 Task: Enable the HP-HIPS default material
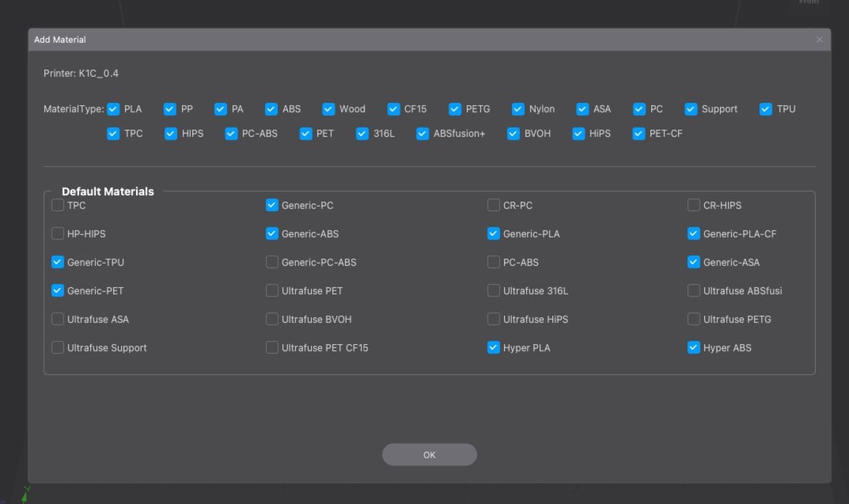click(58, 234)
